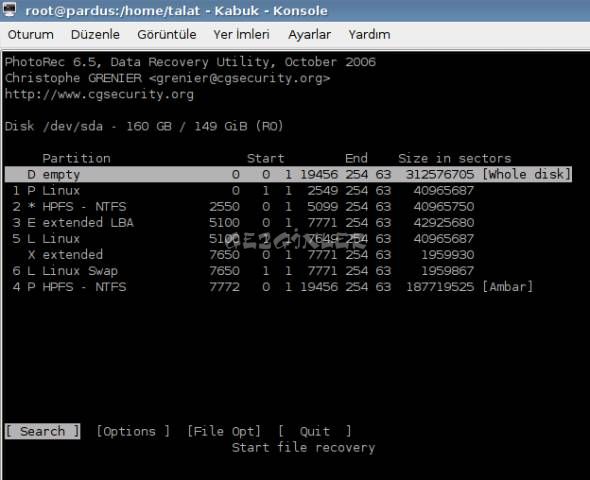Image resolution: width=590 pixels, height=480 pixels.
Task: Select the [Options ] entry
Action: click(133, 431)
